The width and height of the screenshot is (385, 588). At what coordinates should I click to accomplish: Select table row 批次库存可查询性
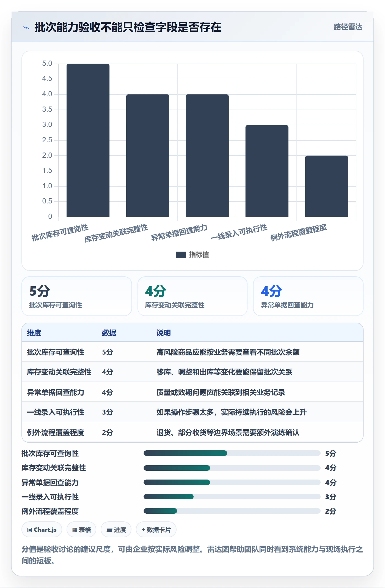(193, 352)
